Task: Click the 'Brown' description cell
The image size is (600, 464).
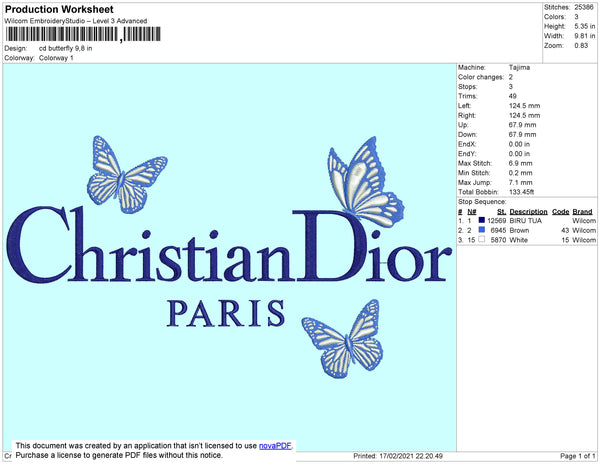Action: coord(519,230)
